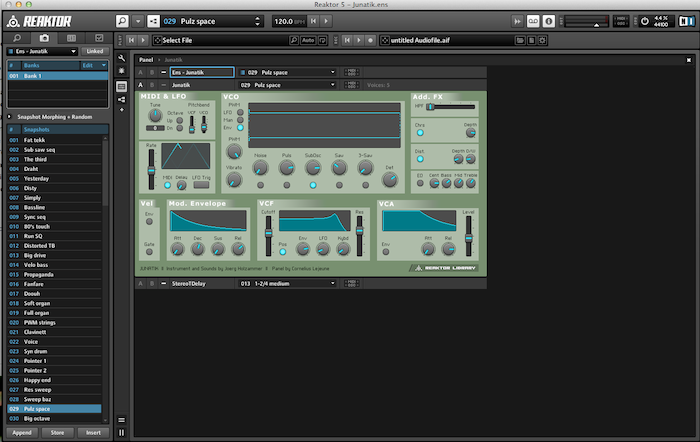700x442 pixels.
Task: Click the Linked button
Action: click(x=95, y=51)
